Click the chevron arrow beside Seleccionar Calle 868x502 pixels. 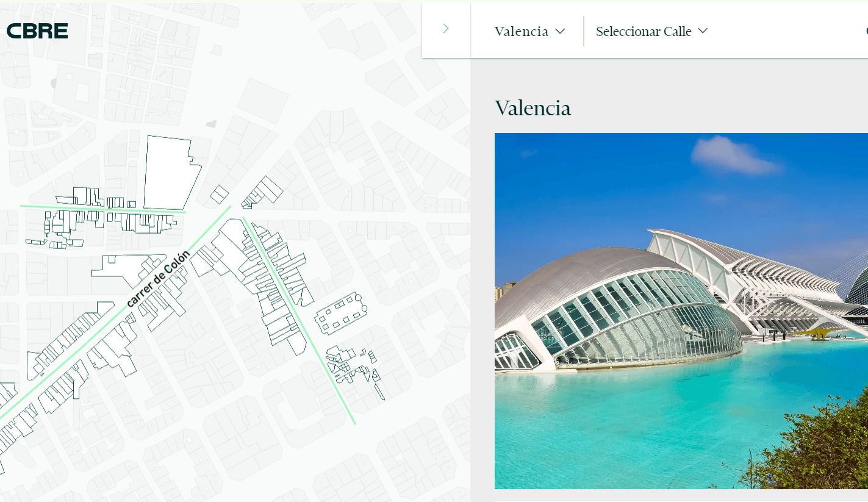tap(702, 30)
